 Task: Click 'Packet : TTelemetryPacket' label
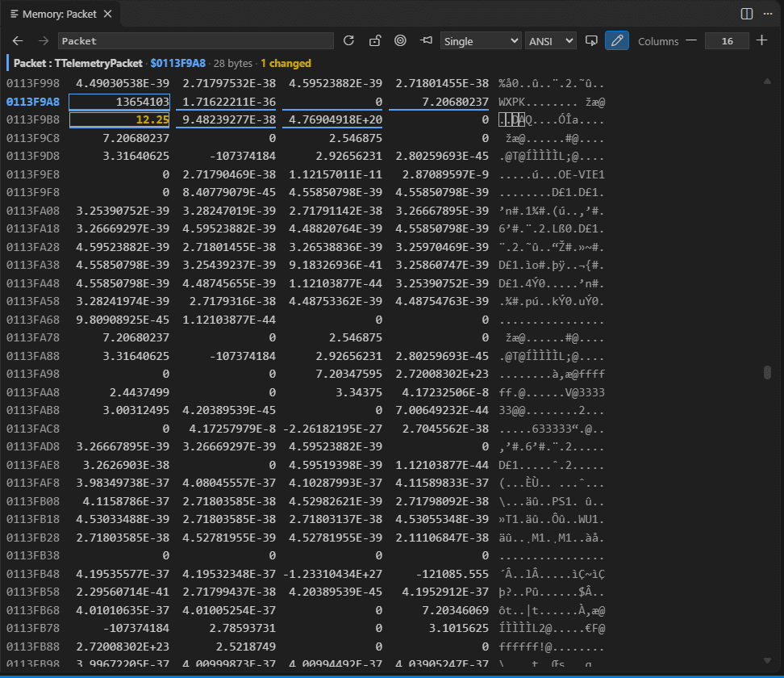coord(78,64)
